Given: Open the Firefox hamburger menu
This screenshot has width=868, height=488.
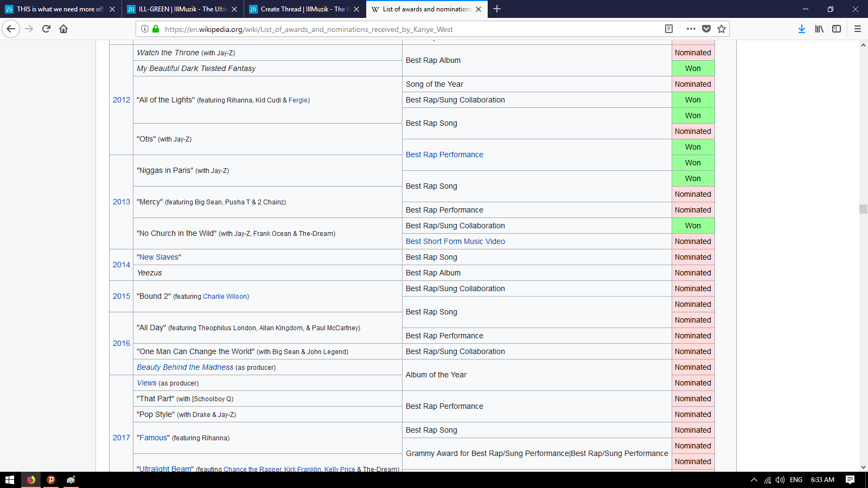Looking at the screenshot, I should (858, 29).
